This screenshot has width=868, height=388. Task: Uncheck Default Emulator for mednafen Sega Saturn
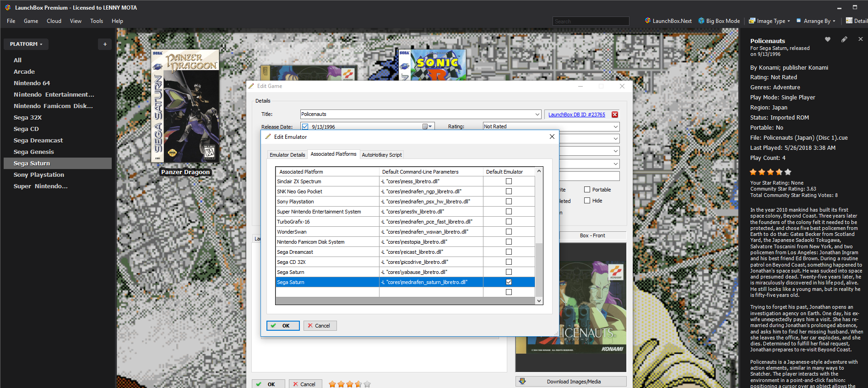pyautogui.click(x=509, y=282)
